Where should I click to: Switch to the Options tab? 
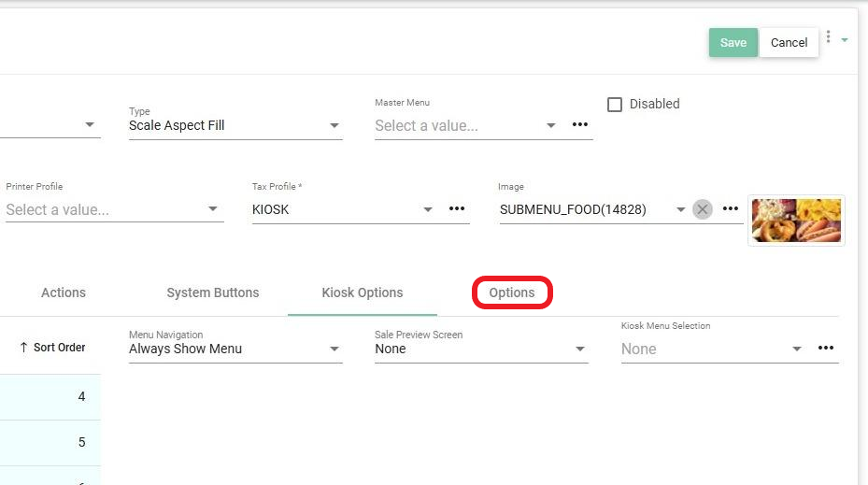pyautogui.click(x=512, y=292)
